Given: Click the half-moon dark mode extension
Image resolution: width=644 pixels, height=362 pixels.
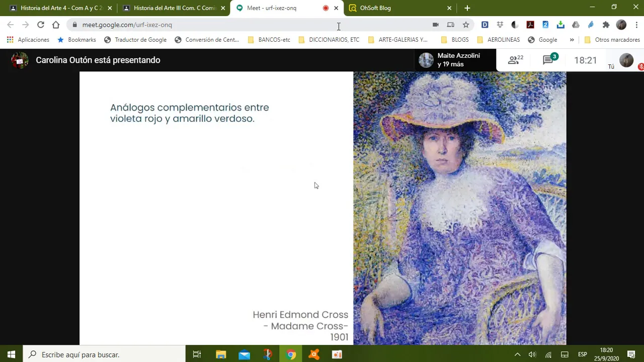Looking at the screenshot, I should 515,25.
